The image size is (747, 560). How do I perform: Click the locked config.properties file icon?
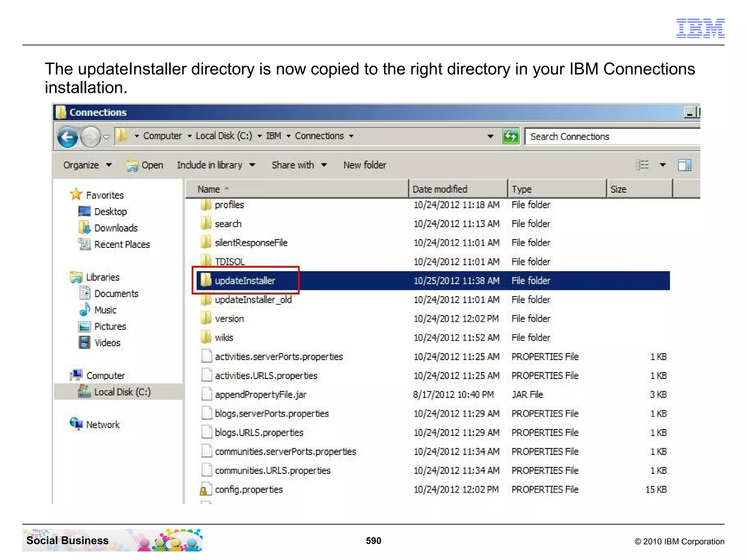coord(206,490)
